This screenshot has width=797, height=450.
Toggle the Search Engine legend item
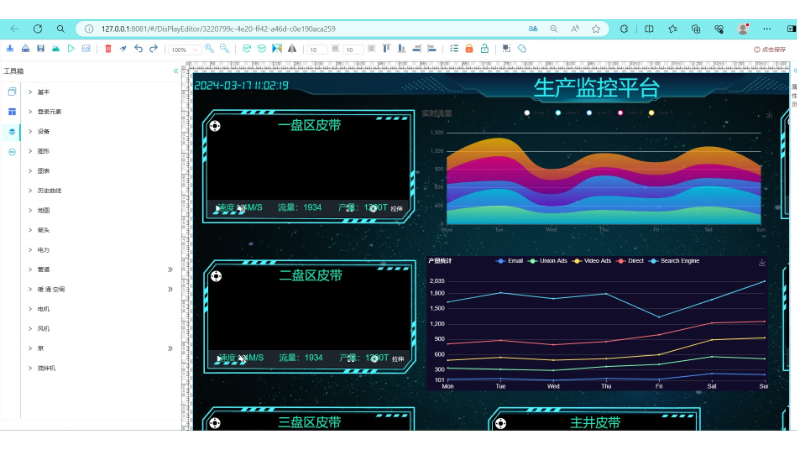click(676, 261)
